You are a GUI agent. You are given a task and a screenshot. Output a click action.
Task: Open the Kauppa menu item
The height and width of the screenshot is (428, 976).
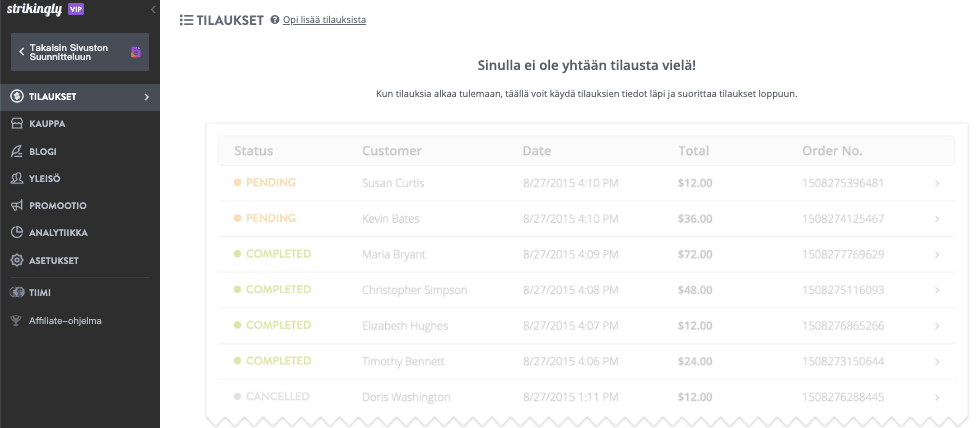click(x=47, y=124)
